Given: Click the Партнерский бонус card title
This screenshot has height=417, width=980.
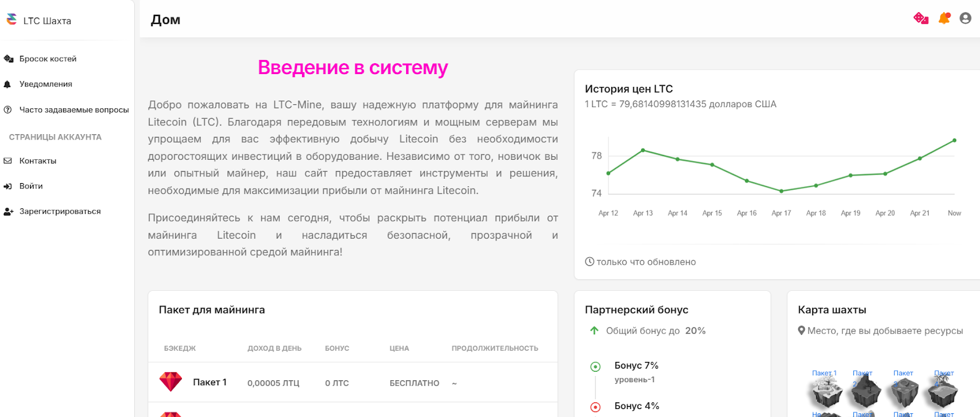Looking at the screenshot, I should tap(636, 310).
